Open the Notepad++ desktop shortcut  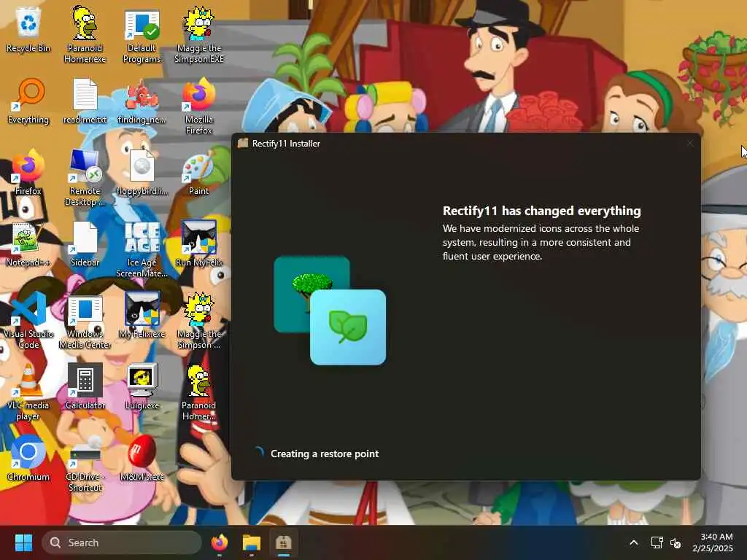pyautogui.click(x=28, y=244)
